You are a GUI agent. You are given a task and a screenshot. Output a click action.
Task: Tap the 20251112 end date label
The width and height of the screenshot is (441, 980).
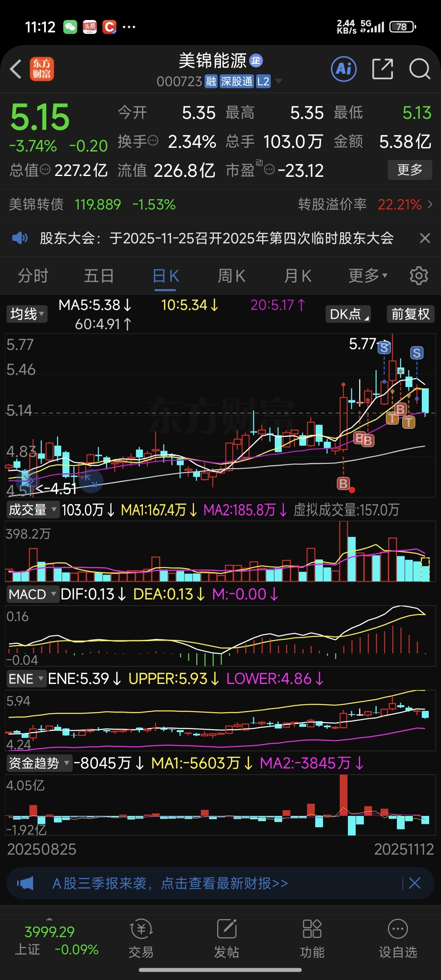404,849
